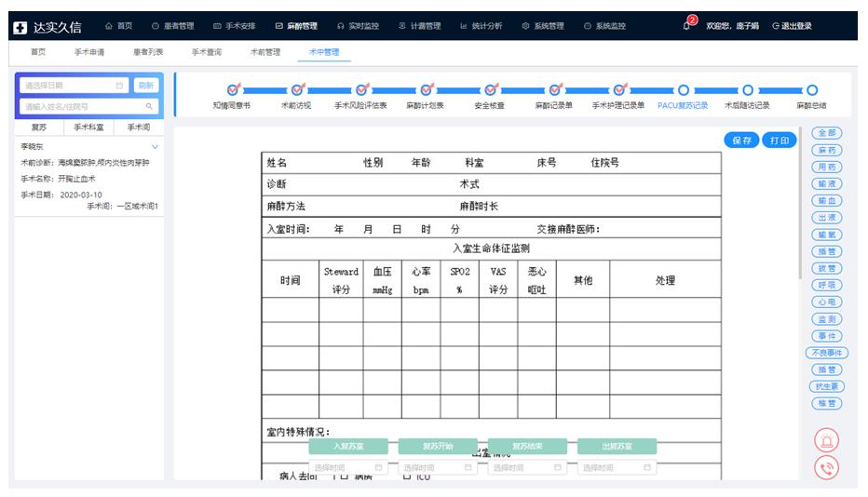Open the time picker under 出复苏室
868x497 pixels.
click(615, 467)
